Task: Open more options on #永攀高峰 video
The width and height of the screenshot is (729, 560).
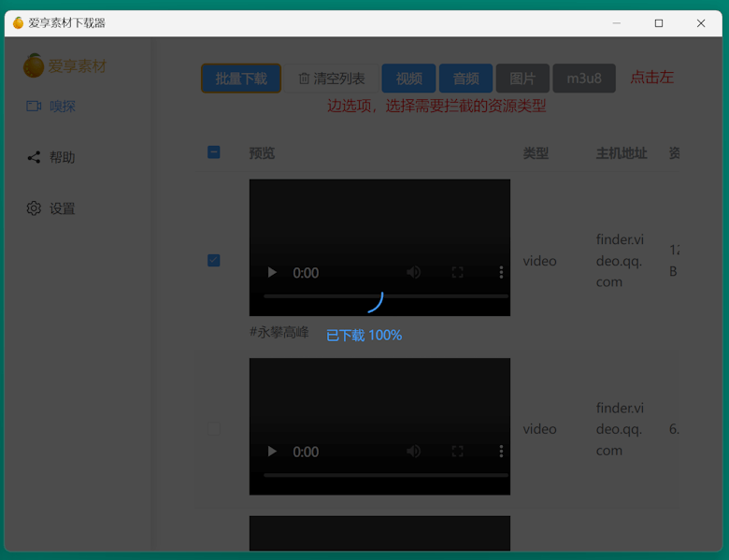Action: click(x=501, y=272)
